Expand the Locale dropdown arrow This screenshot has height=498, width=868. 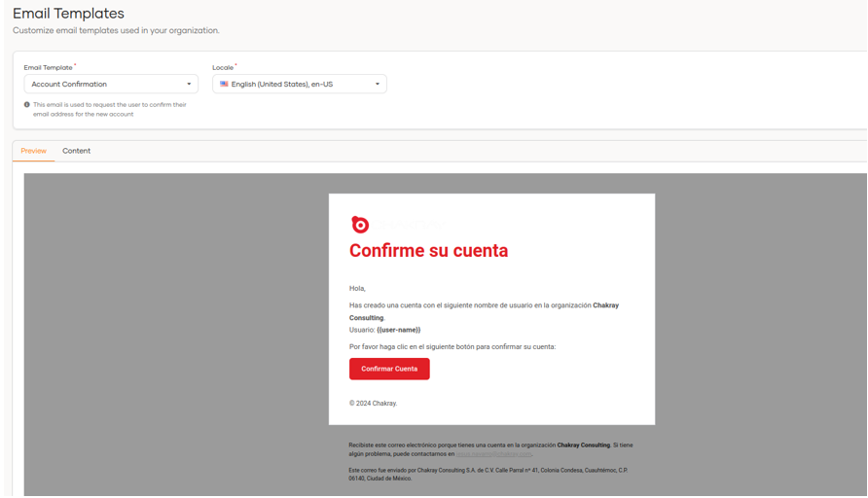coord(378,85)
